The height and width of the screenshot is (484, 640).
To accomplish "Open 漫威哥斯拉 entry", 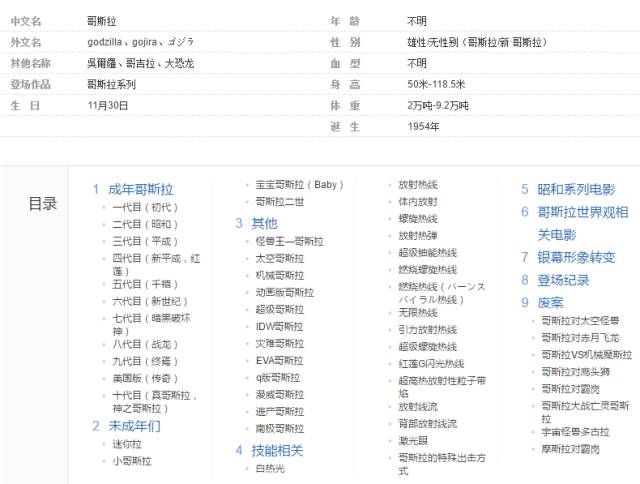I will click(280, 395).
